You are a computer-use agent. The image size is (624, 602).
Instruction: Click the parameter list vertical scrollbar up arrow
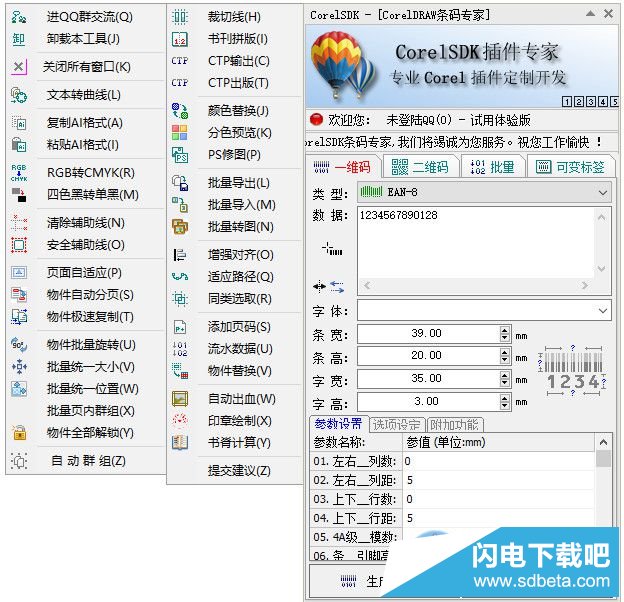(x=603, y=442)
